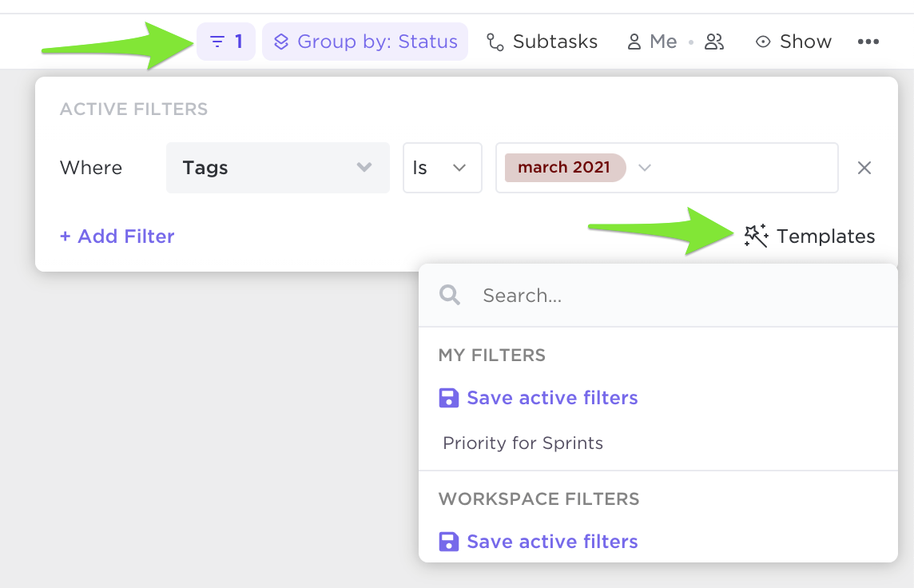Click the Templates magic wand icon
The width and height of the screenshot is (914, 588).
pos(756,236)
